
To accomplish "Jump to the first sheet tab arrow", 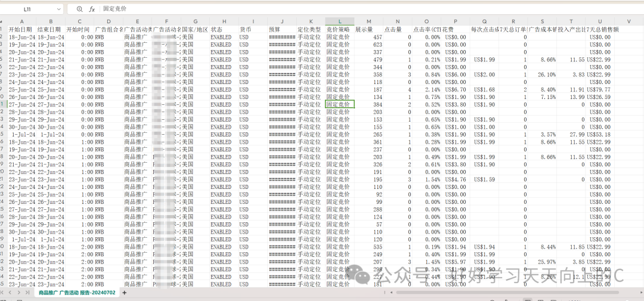I will click(x=3, y=293).
